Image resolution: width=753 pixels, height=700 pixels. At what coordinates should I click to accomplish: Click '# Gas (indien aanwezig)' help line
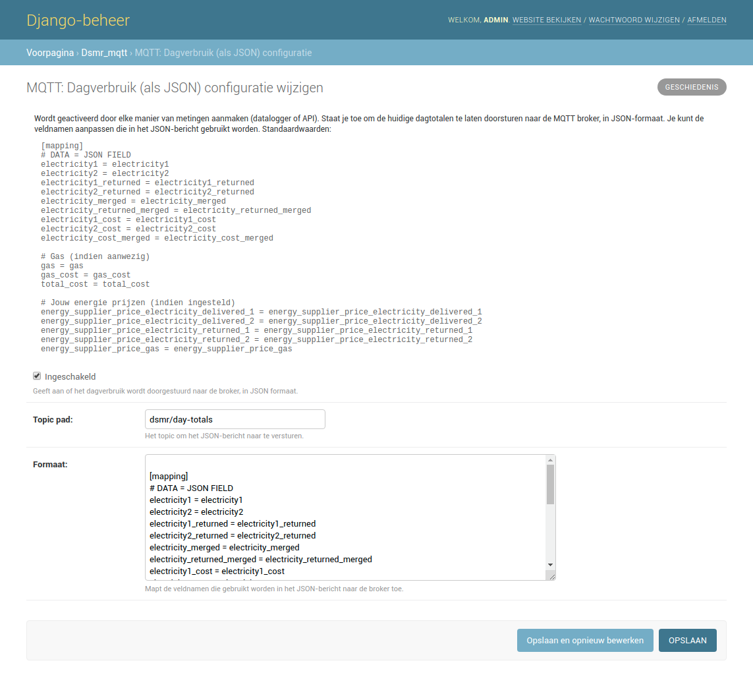click(x=95, y=256)
